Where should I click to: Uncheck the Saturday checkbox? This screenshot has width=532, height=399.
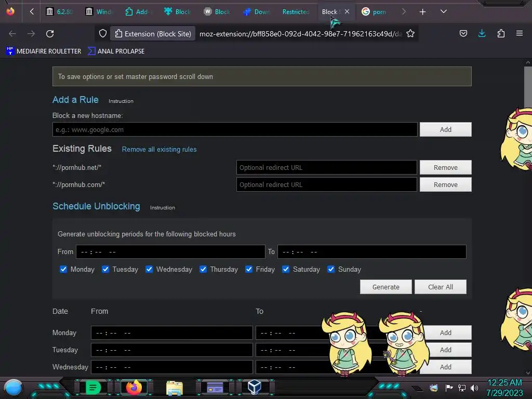[286, 270]
